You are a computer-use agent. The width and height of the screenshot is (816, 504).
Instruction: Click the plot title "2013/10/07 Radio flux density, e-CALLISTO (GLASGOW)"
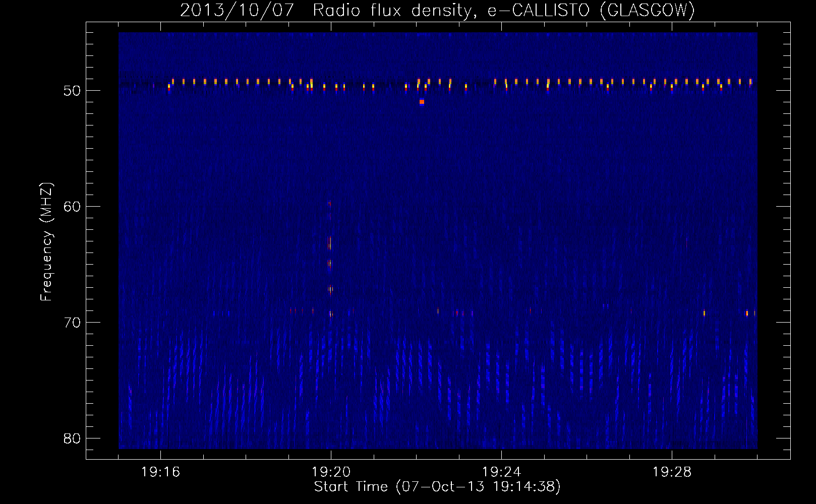[x=437, y=10]
